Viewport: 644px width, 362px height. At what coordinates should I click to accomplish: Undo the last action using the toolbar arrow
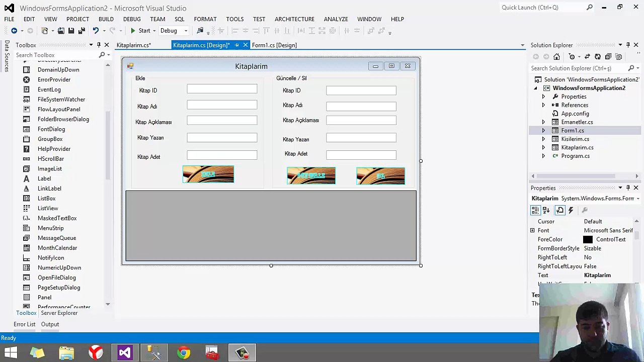click(x=96, y=31)
